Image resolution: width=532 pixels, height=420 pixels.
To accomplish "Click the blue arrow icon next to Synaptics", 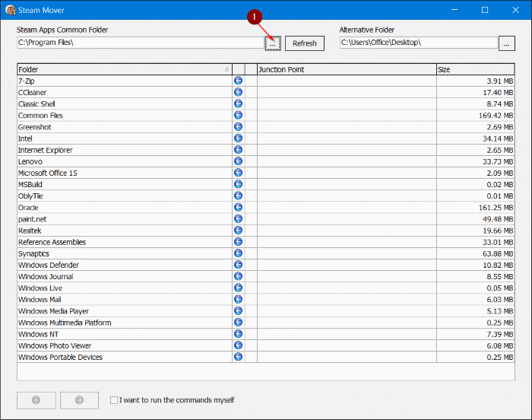I will coord(238,253).
